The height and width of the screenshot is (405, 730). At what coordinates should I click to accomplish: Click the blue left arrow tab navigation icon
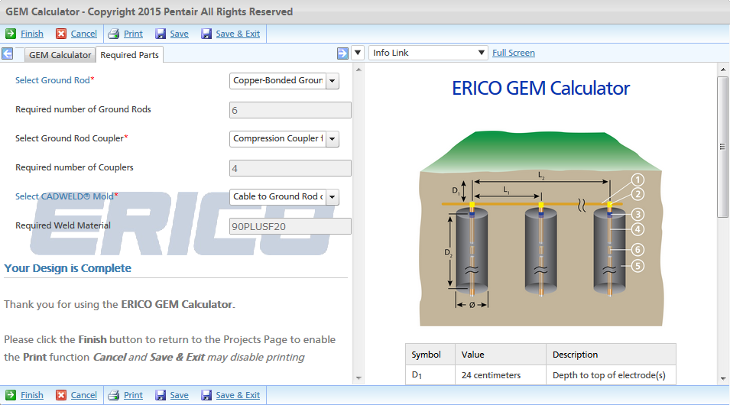7,54
